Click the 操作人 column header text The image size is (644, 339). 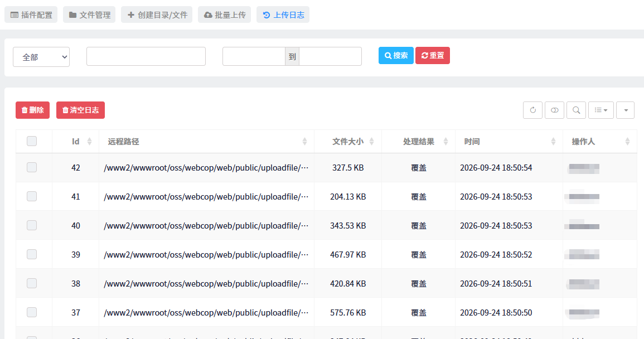pos(583,142)
